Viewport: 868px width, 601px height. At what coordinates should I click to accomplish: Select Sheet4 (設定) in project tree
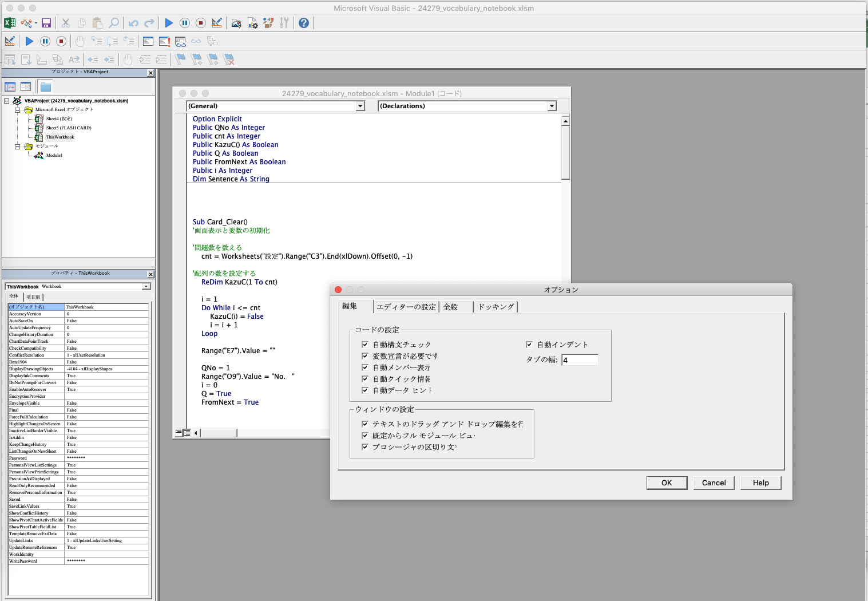tap(59, 119)
